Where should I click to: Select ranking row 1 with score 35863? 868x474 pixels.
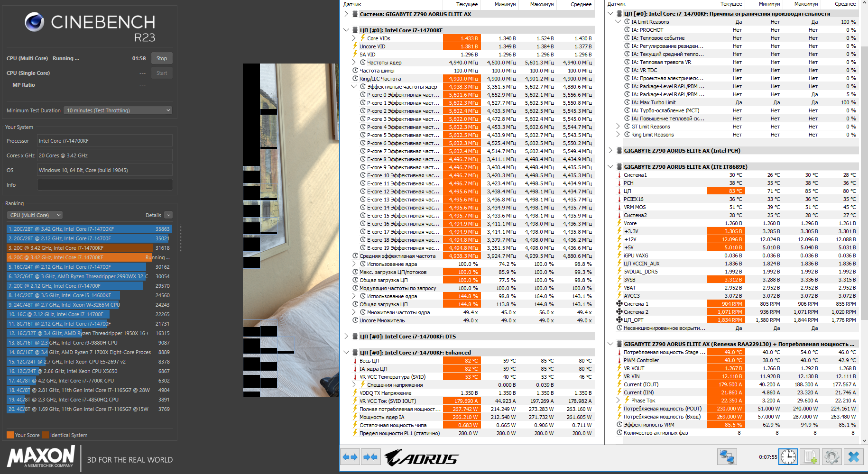(x=89, y=229)
